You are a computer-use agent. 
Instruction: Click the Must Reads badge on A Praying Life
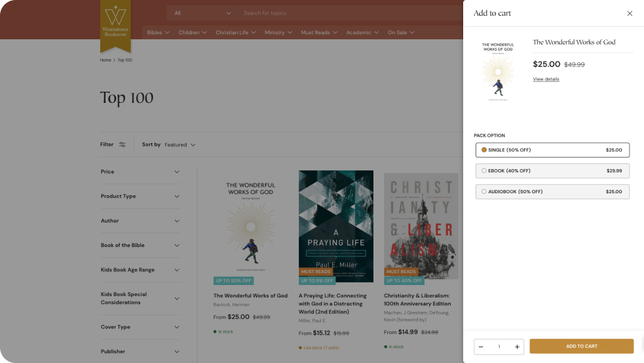[315, 271]
